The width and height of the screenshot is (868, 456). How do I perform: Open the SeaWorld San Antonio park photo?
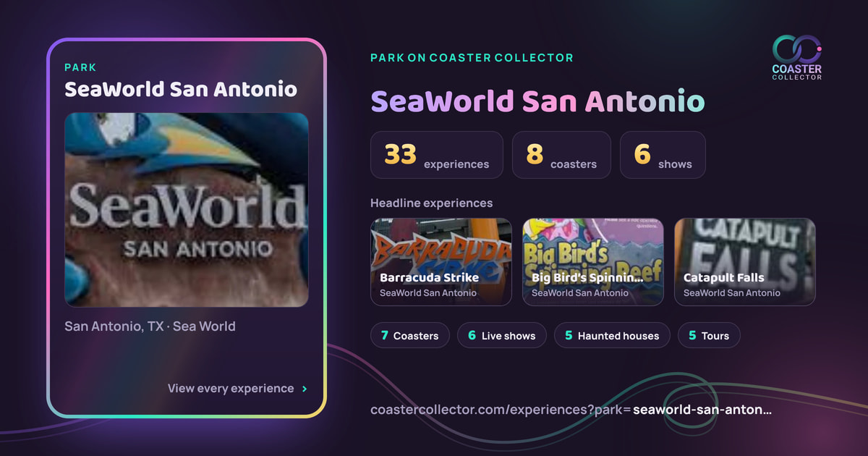[187, 209]
